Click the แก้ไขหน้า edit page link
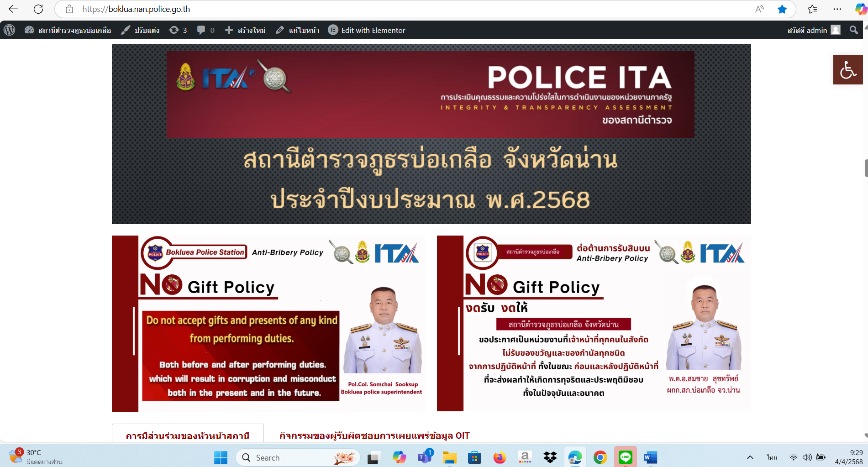The image size is (868, 467). coord(297,30)
